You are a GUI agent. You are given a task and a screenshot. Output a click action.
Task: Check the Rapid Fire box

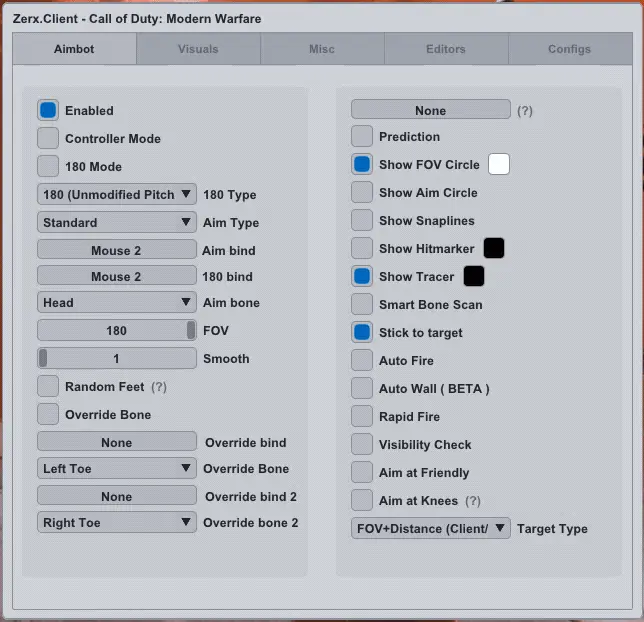pos(362,416)
